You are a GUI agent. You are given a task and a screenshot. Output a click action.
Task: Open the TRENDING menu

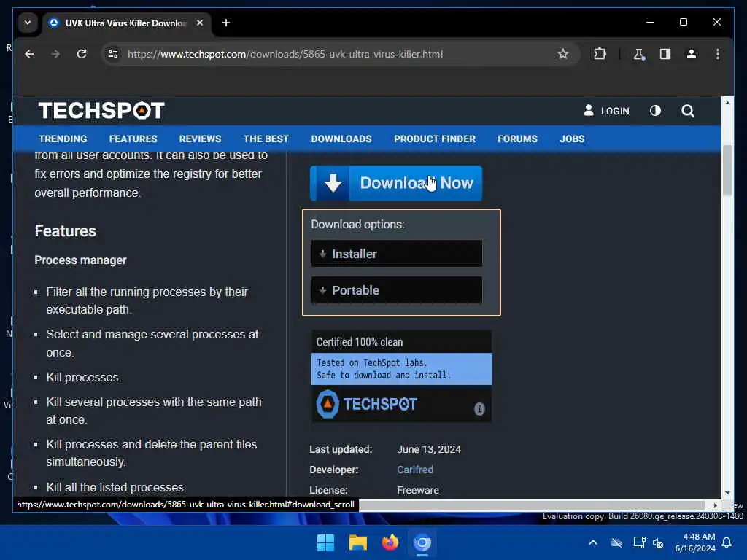[63, 139]
